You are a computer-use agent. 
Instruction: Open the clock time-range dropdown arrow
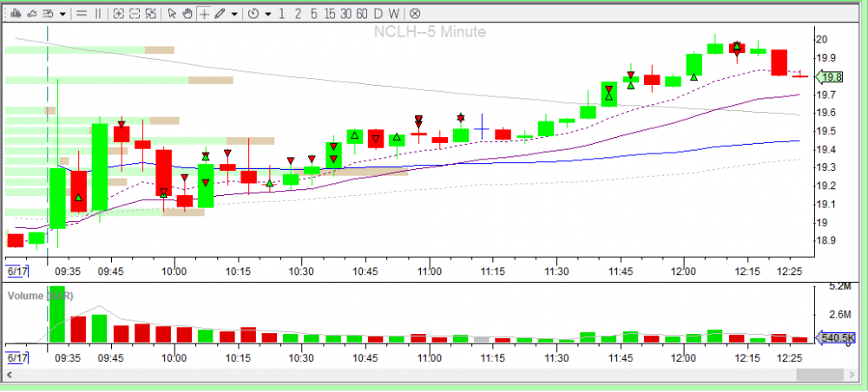[x=268, y=14]
